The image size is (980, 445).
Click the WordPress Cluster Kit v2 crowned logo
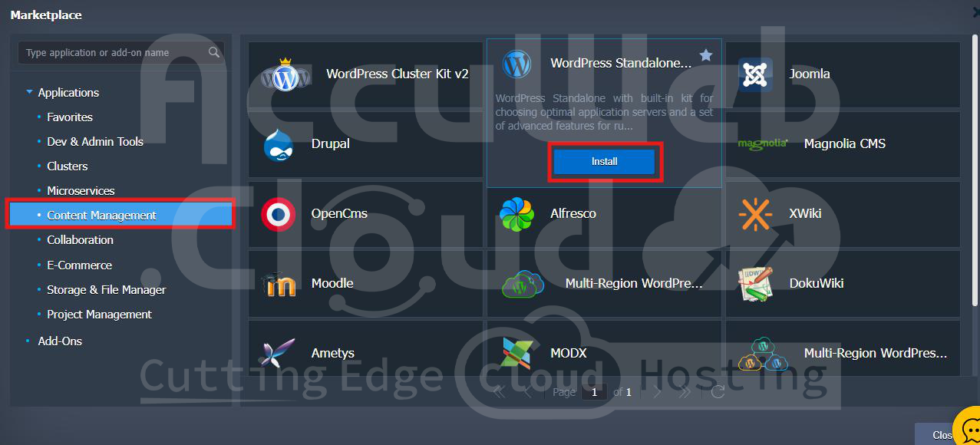pyautogui.click(x=285, y=74)
